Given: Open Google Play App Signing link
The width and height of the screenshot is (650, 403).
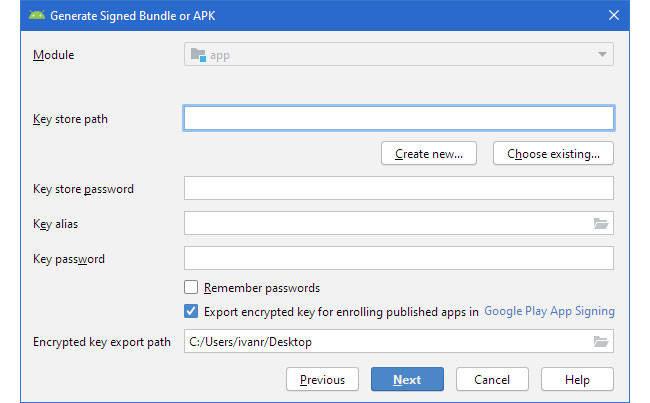Looking at the screenshot, I should 549,311.
